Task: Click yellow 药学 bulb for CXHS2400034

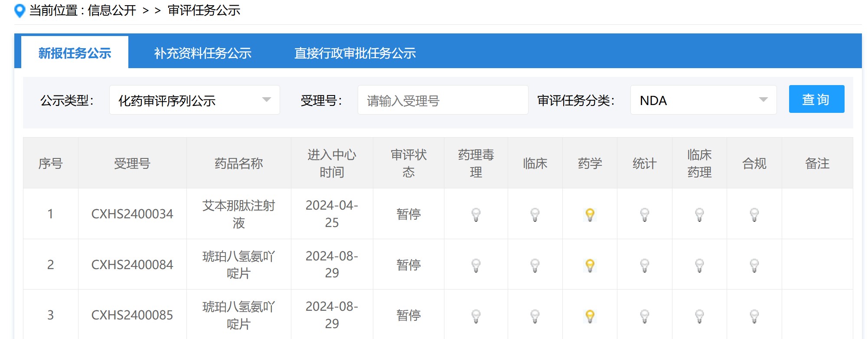Action: [590, 214]
